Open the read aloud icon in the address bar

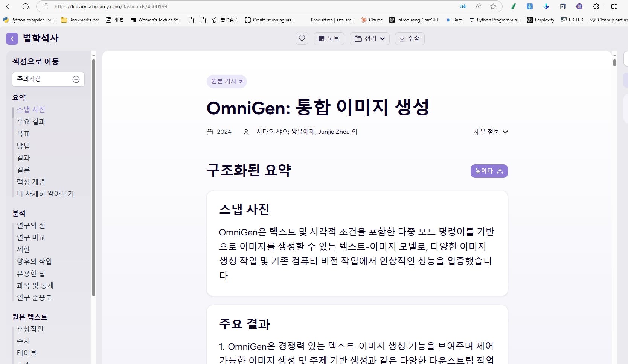pos(478,6)
